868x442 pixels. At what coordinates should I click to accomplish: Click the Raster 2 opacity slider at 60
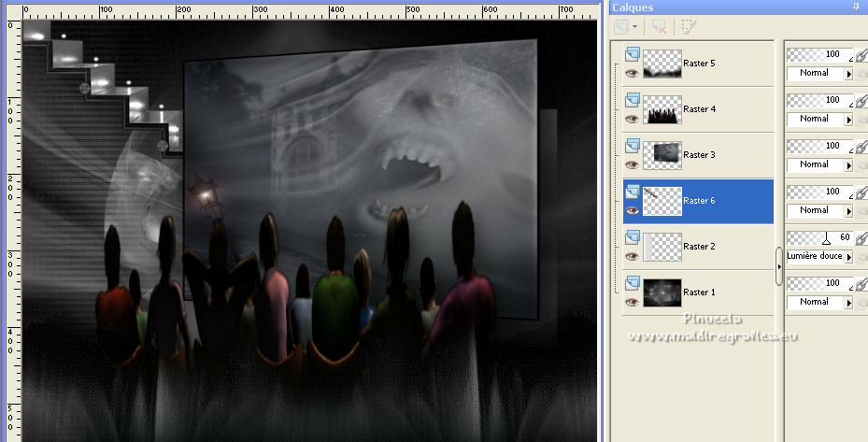pos(819,238)
